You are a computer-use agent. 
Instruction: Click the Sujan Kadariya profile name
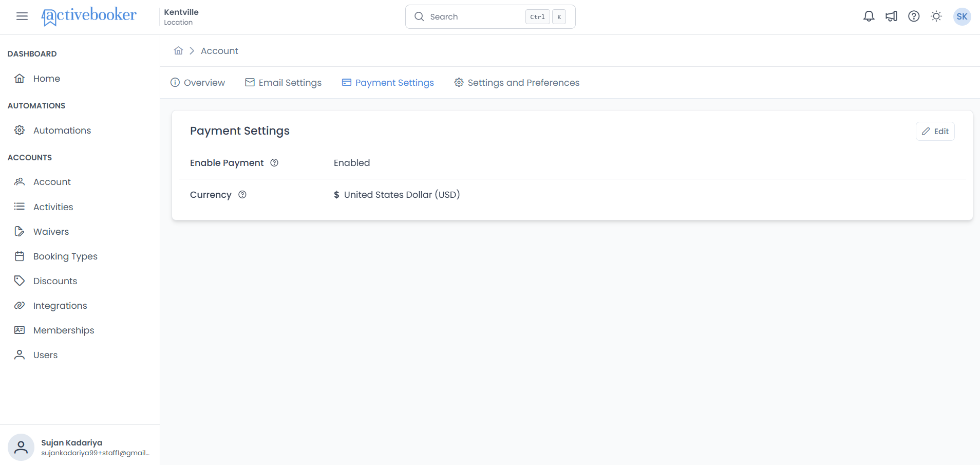72,442
